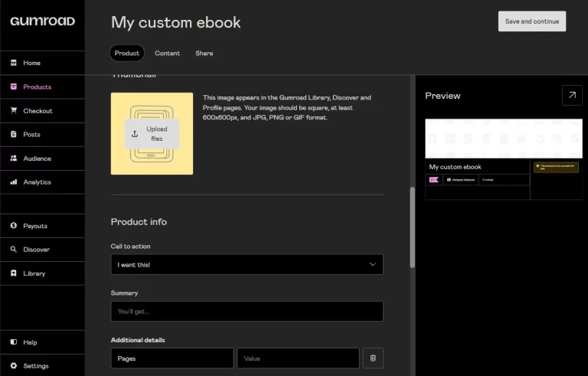Image resolution: width=588 pixels, height=376 pixels.
Task: Click the Save and continue button
Action: (532, 21)
